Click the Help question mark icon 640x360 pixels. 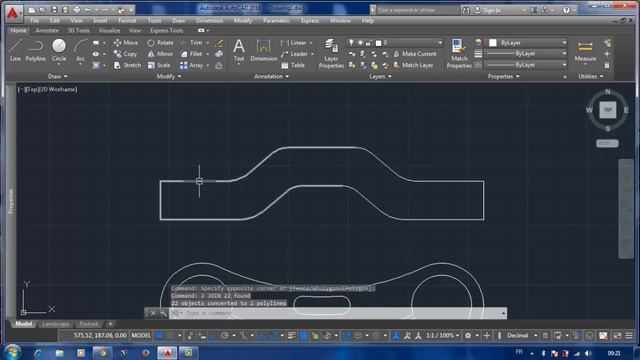tap(566, 10)
